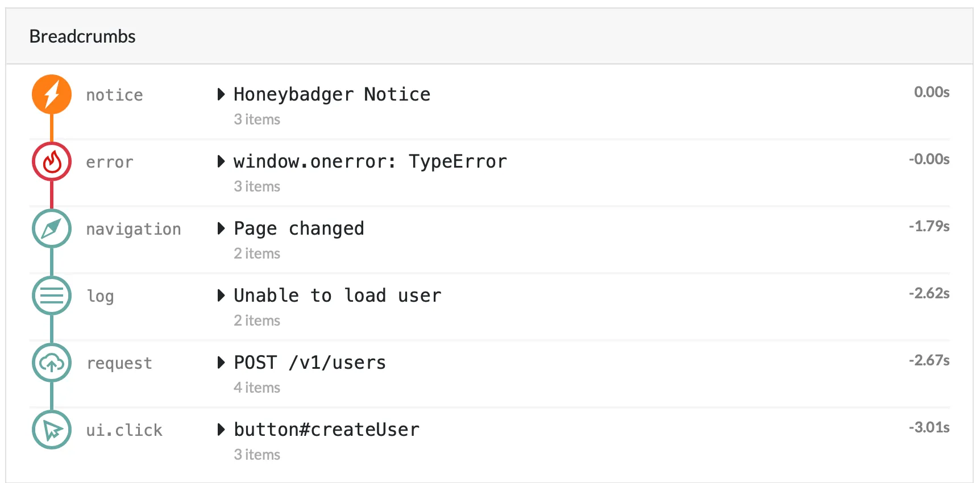This screenshot has height=483, width=980.
Task: Expand the button#createUser ui.click entry
Action: click(x=326, y=430)
